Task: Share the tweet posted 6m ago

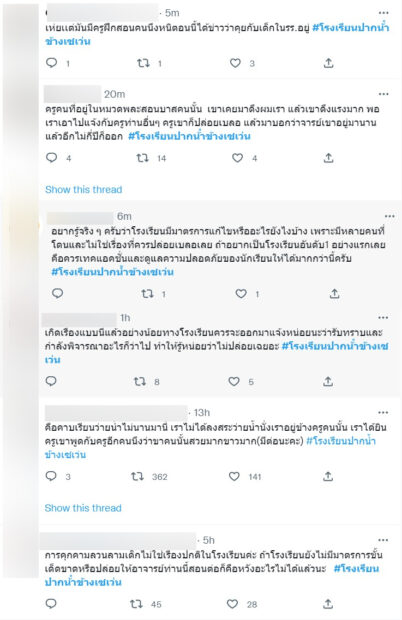Action: pyautogui.click(x=334, y=293)
